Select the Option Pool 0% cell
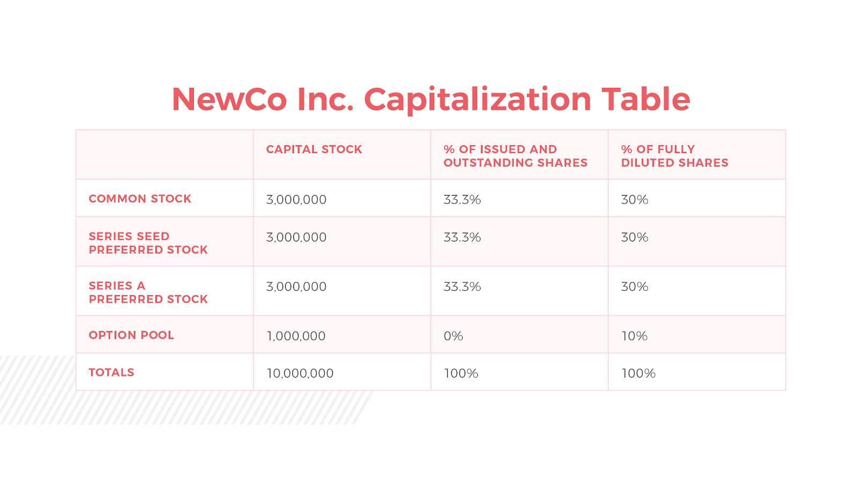The image size is (857, 504). click(x=453, y=336)
